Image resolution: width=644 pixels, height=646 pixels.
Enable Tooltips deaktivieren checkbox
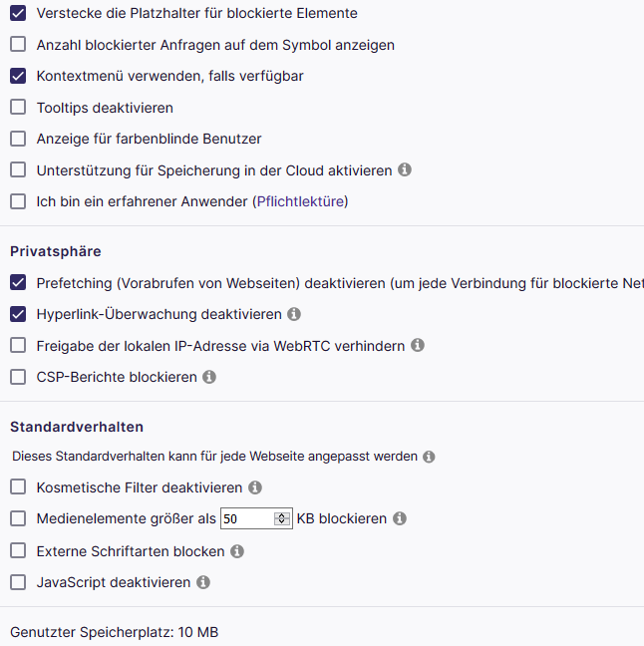[x=18, y=108]
